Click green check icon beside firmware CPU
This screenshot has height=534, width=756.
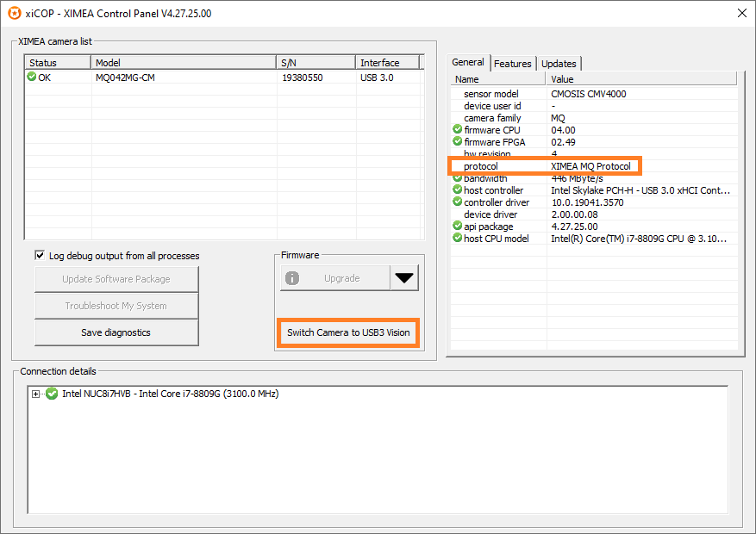(x=458, y=129)
